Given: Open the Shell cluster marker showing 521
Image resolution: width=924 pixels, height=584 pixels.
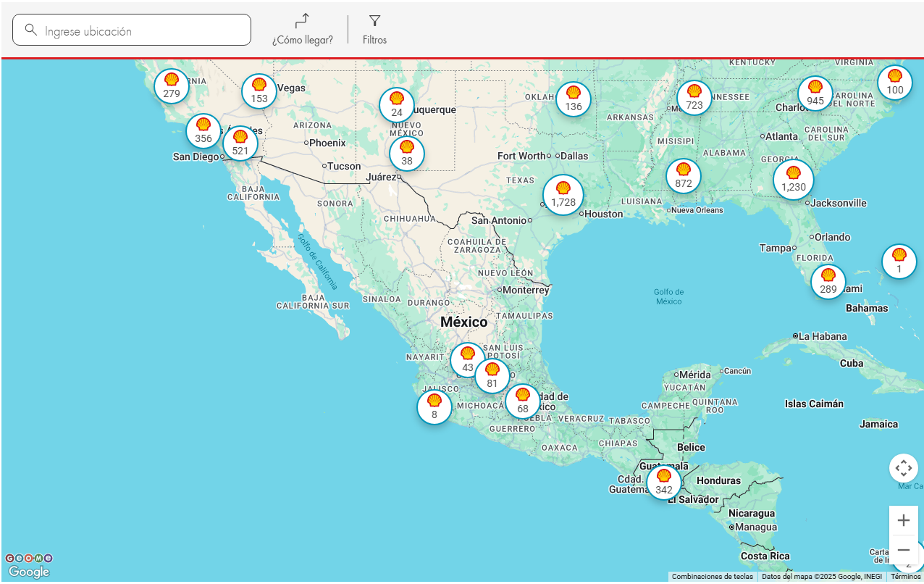Looking at the screenshot, I should (240, 143).
